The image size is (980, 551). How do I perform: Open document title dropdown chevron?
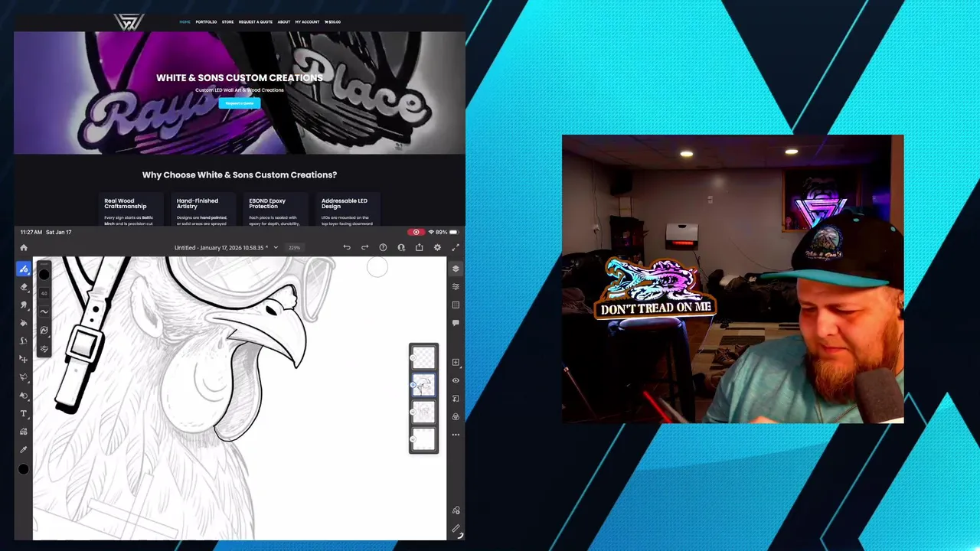(276, 247)
